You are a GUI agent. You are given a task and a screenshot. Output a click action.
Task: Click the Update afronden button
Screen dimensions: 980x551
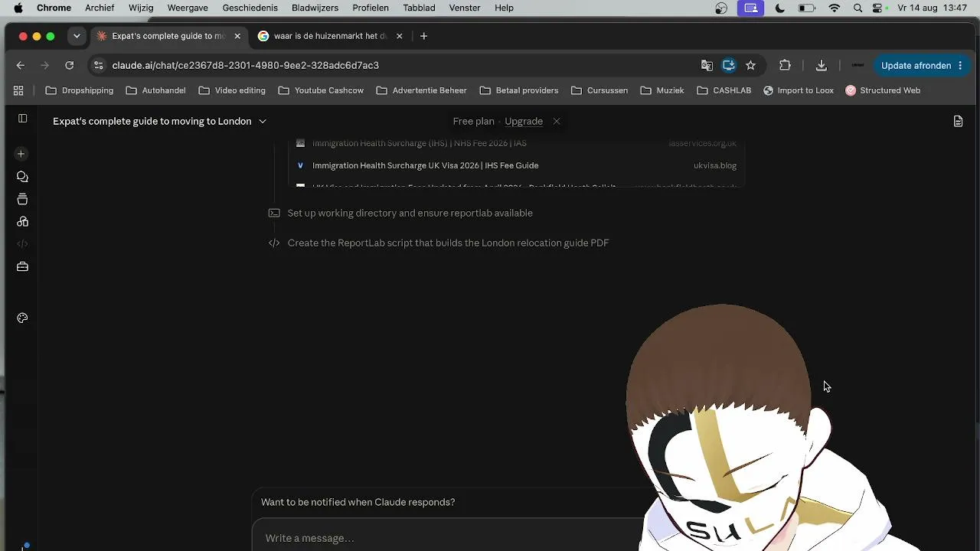tap(922, 65)
